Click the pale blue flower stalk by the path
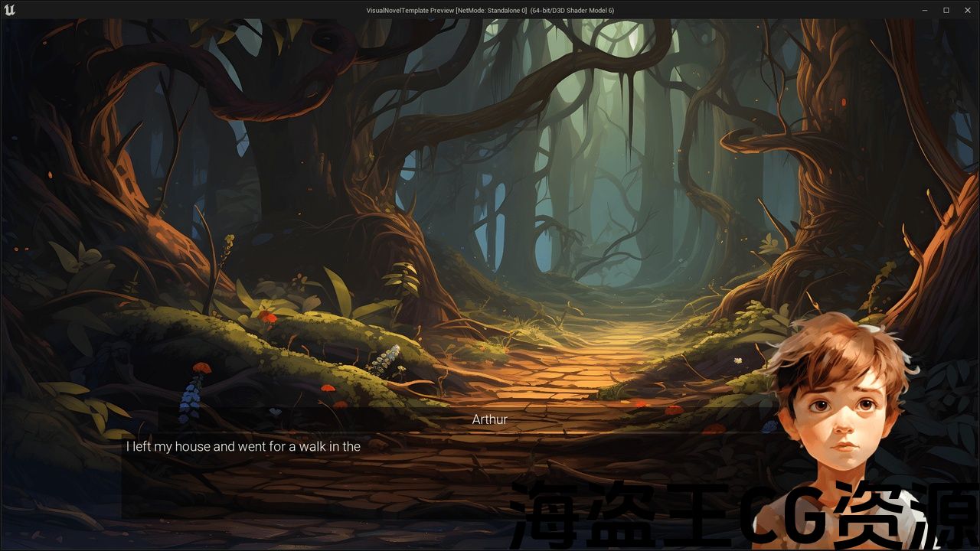 tap(388, 358)
